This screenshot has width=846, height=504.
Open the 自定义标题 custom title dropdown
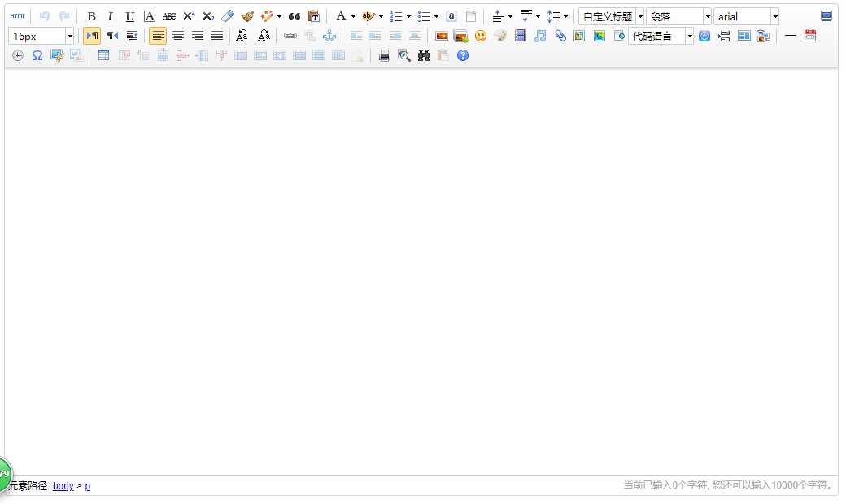tap(611, 17)
